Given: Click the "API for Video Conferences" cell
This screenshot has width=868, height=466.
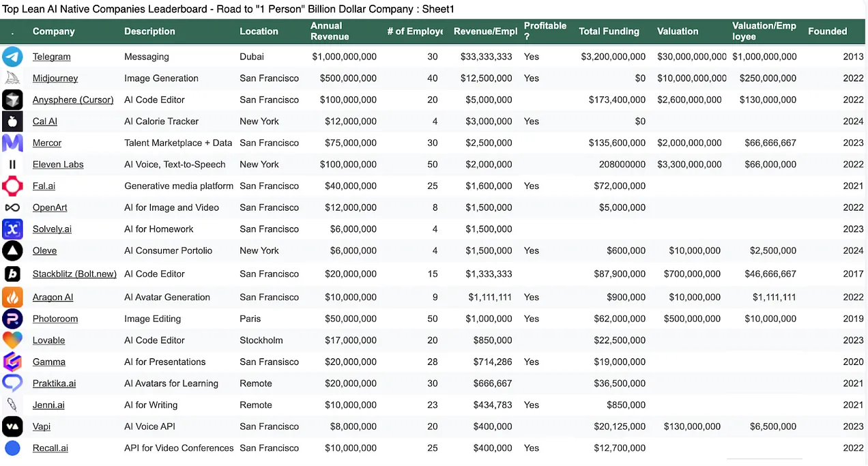Looking at the screenshot, I should click(179, 448).
